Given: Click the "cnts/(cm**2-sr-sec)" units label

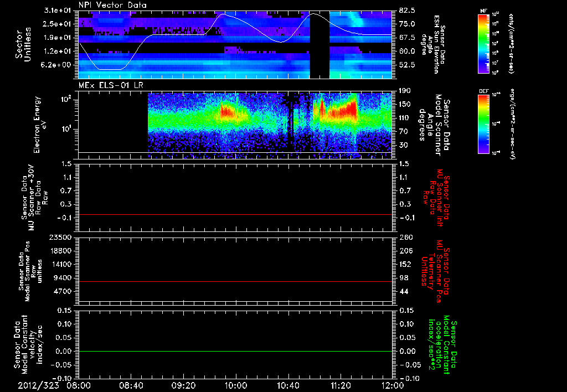Looking at the screenshot, I should 512,43.
